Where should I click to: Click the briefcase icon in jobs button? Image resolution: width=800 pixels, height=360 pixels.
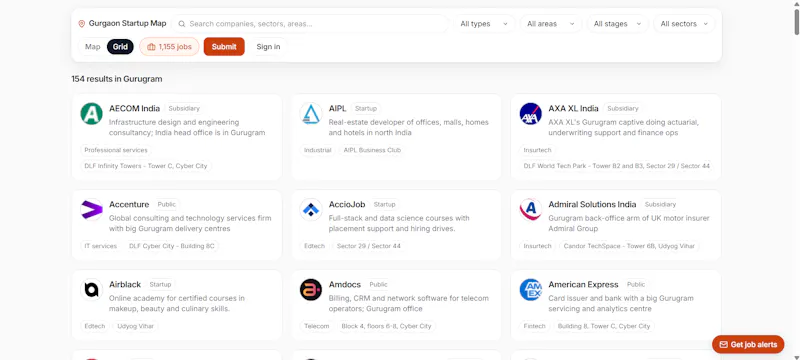(x=151, y=47)
